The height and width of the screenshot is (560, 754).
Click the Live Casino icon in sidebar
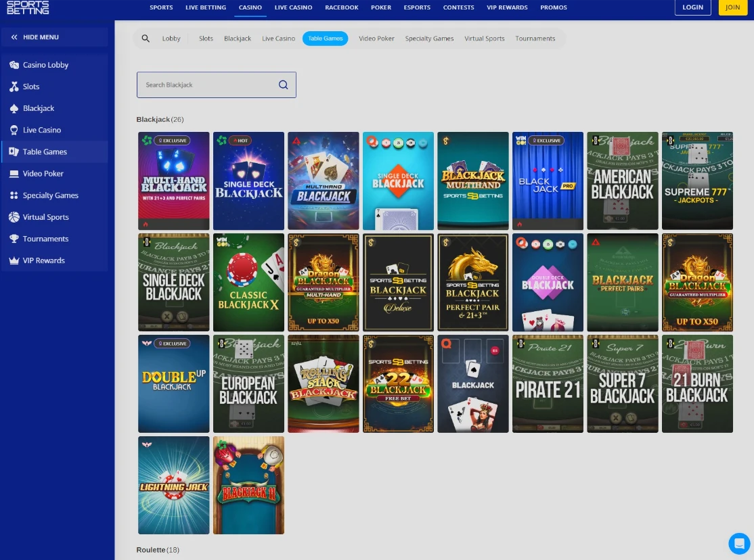point(14,130)
